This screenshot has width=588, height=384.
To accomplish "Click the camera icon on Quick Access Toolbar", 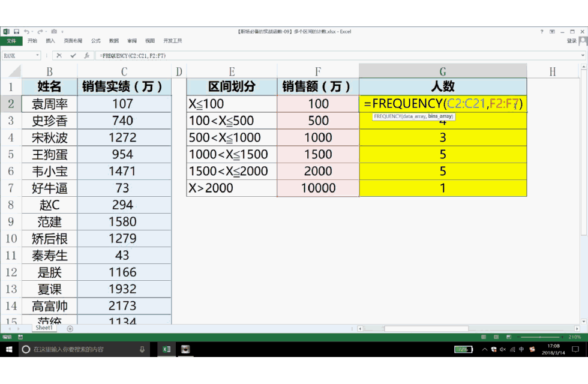I will (54, 31).
